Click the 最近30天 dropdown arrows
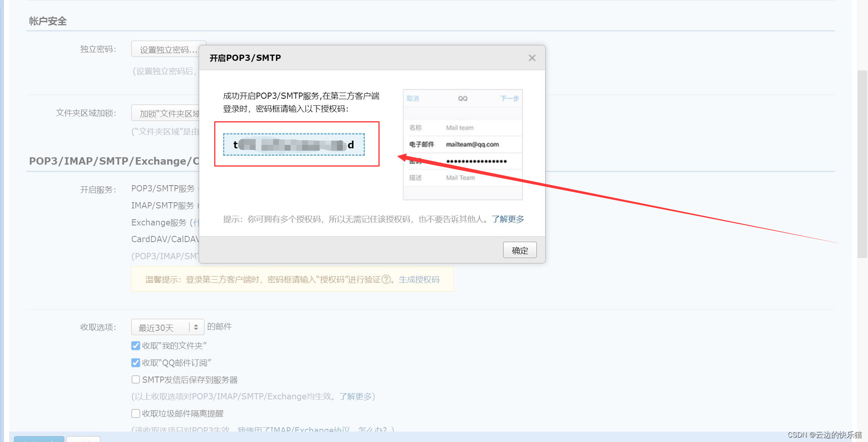Image resolution: width=868 pixels, height=442 pixels. (x=196, y=327)
